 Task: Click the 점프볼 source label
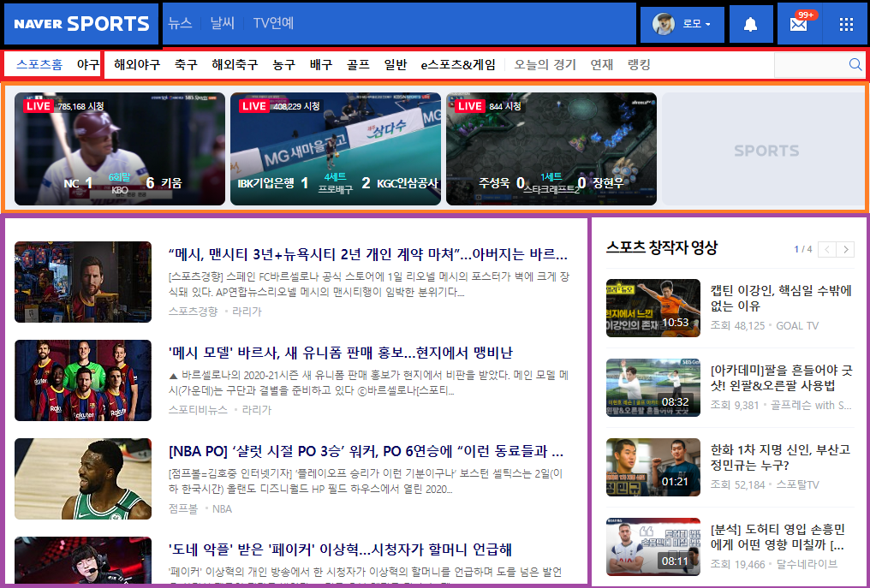[182, 508]
